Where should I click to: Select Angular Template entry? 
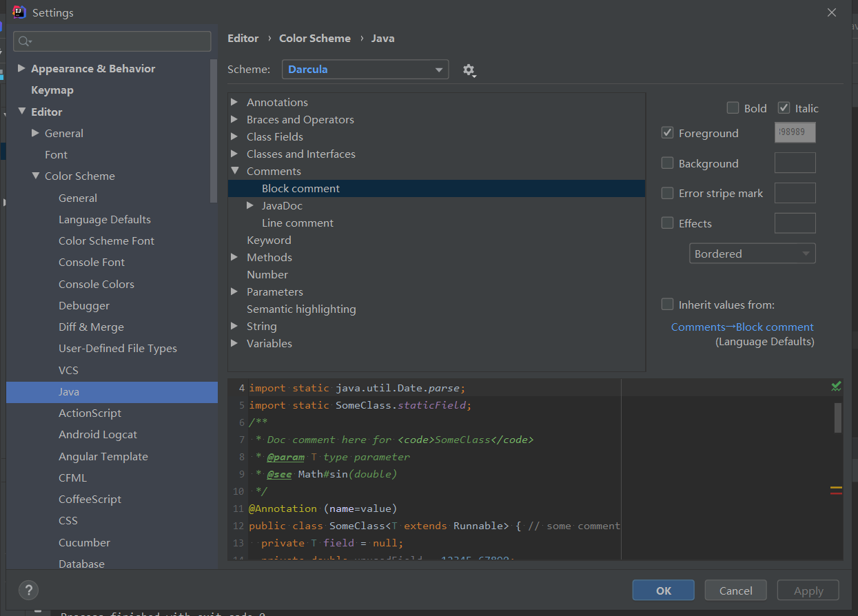point(103,456)
